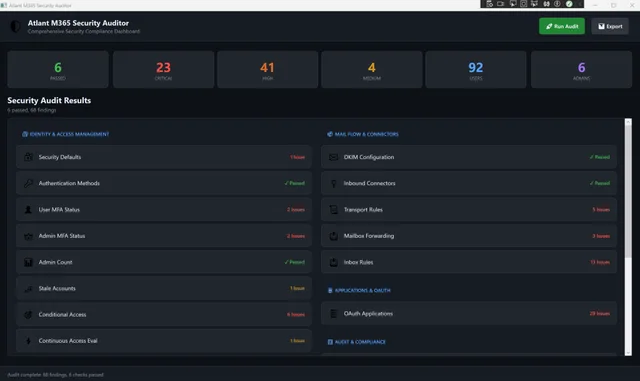
Task: Click the results panel scrollbar thumb
Action: 628,191
